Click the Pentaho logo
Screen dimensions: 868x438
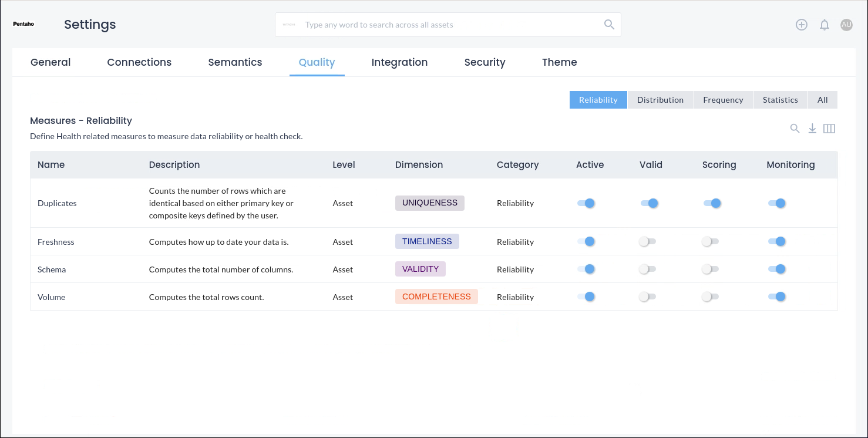23,25
